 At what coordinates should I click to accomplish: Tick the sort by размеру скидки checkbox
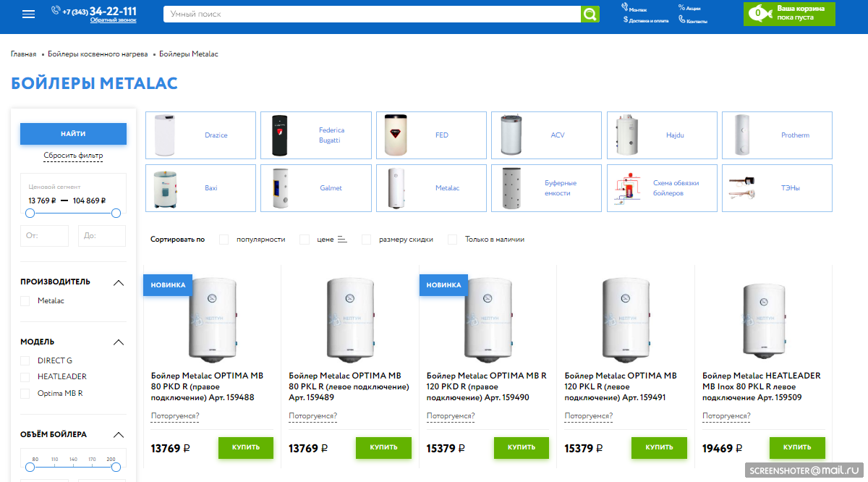[x=366, y=240]
